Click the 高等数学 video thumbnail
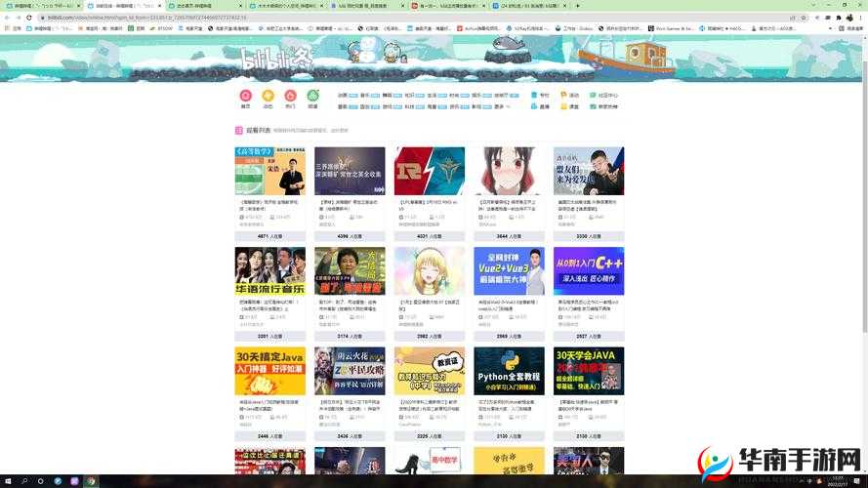The height and width of the screenshot is (488, 868). click(x=269, y=171)
